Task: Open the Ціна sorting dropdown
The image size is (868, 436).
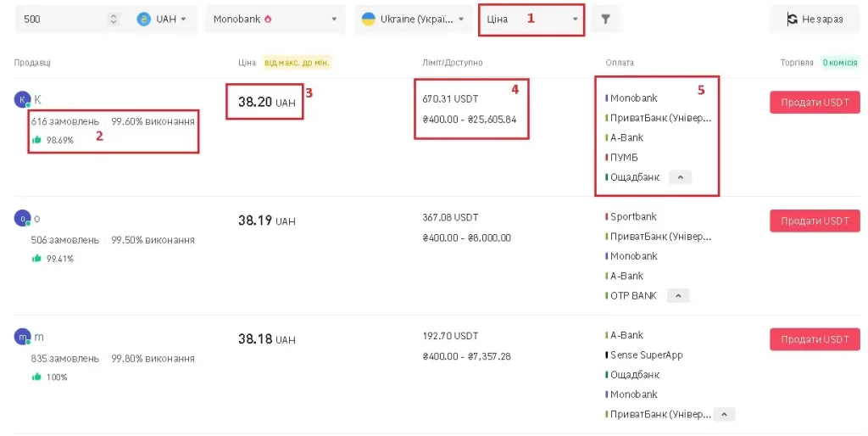Action: [531, 20]
